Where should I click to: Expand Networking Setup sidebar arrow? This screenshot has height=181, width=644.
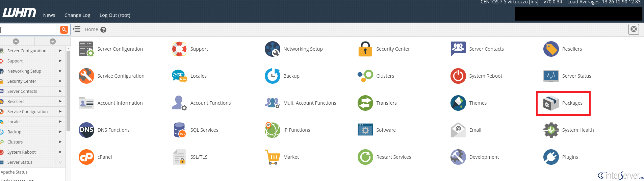click(x=60, y=71)
